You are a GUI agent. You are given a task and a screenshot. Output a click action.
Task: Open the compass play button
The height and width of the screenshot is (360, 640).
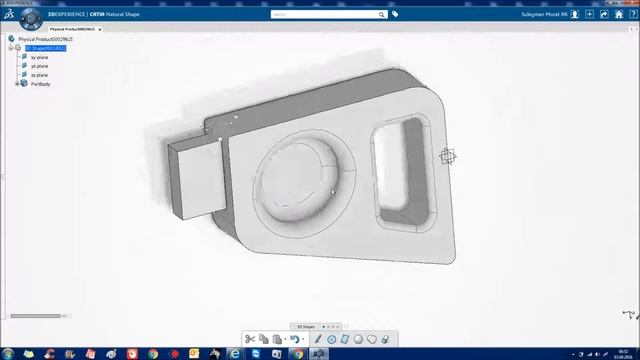(x=31, y=19)
